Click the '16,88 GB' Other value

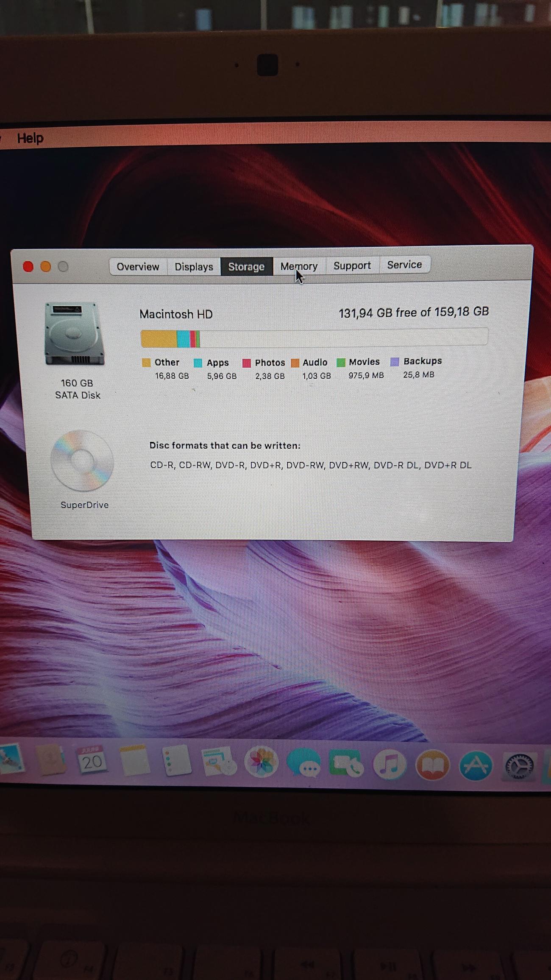coord(172,376)
